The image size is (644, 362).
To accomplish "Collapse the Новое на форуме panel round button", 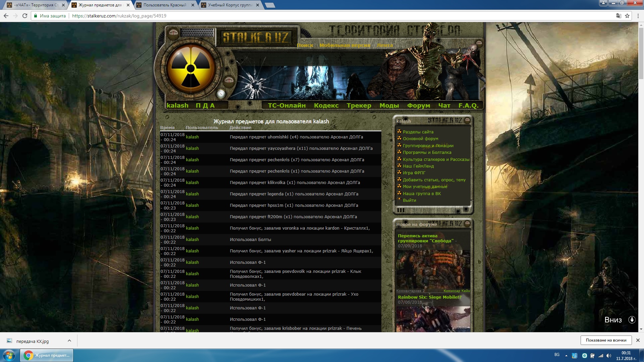I will click(467, 224).
